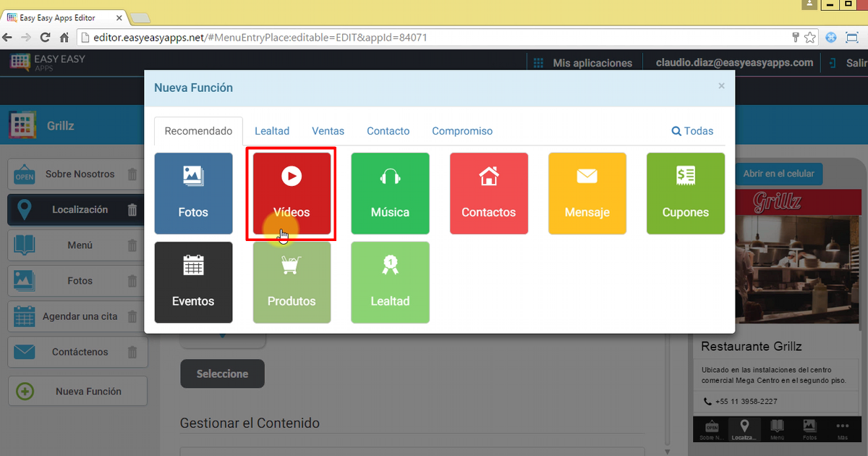Click Todas to view all functions
868x456 pixels.
coord(692,131)
